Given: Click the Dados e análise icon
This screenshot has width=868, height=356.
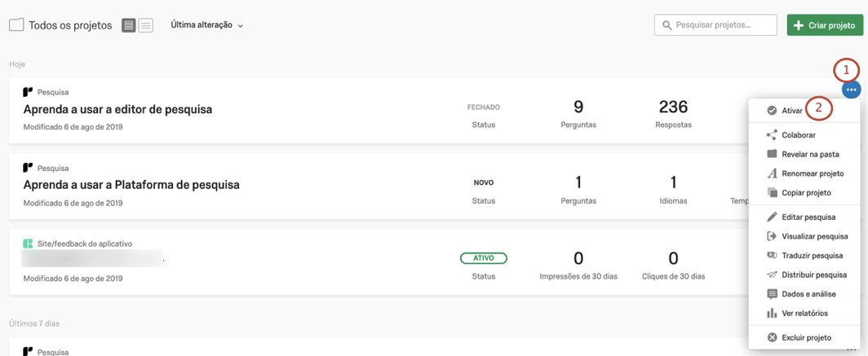Looking at the screenshot, I should coord(772,294).
